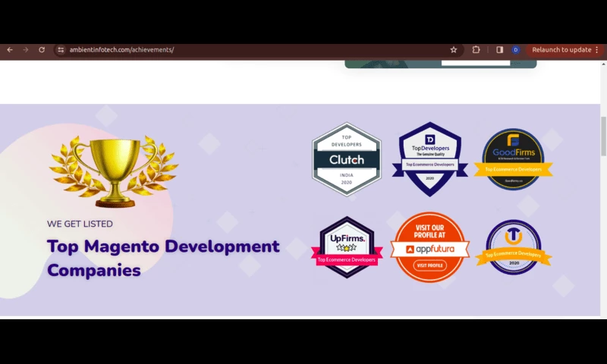
Task: Select the TopDevelopers shield badge
Action: tap(429, 158)
